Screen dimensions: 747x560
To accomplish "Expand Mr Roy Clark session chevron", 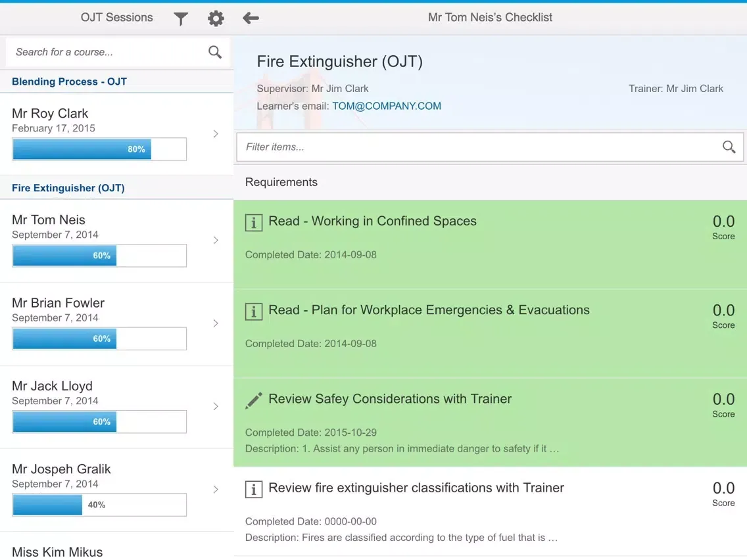I will pos(216,134).
